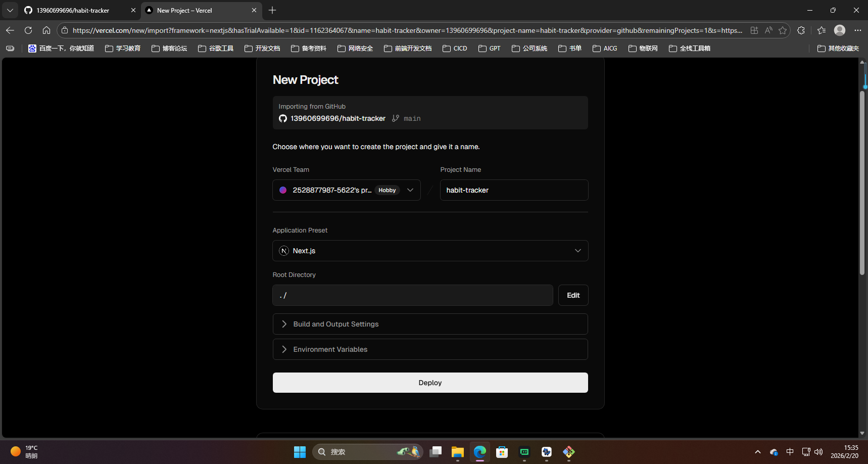Viewport: 868px width, 464px height.
Task: Click the main branch label
Action: tap(412, 118)
